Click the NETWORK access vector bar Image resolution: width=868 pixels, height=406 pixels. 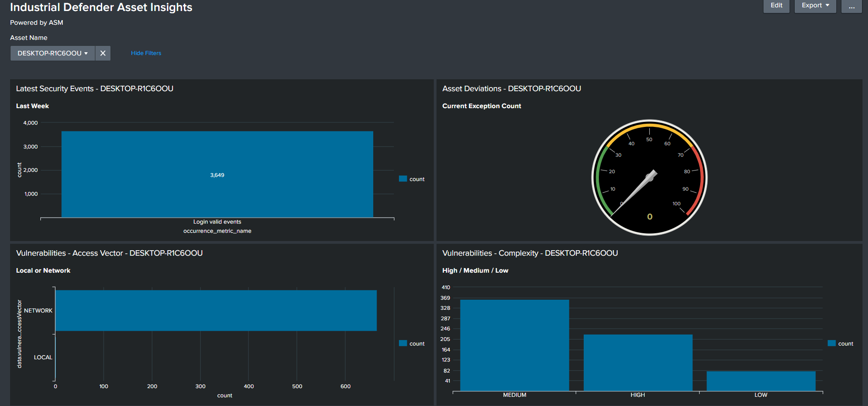pyautogui.click(x=216, y=311)
